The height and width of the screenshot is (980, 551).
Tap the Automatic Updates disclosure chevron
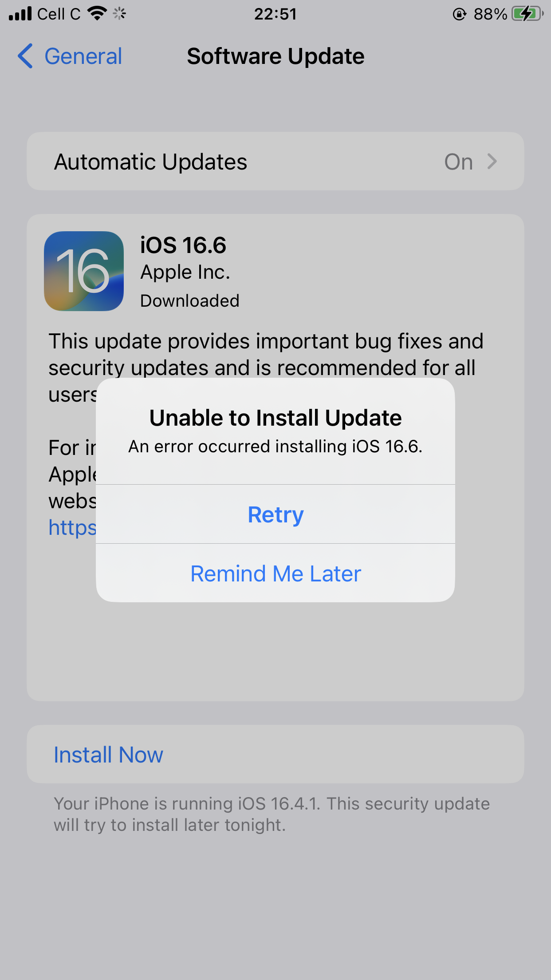pyautogui.click(x=492, y=161)
